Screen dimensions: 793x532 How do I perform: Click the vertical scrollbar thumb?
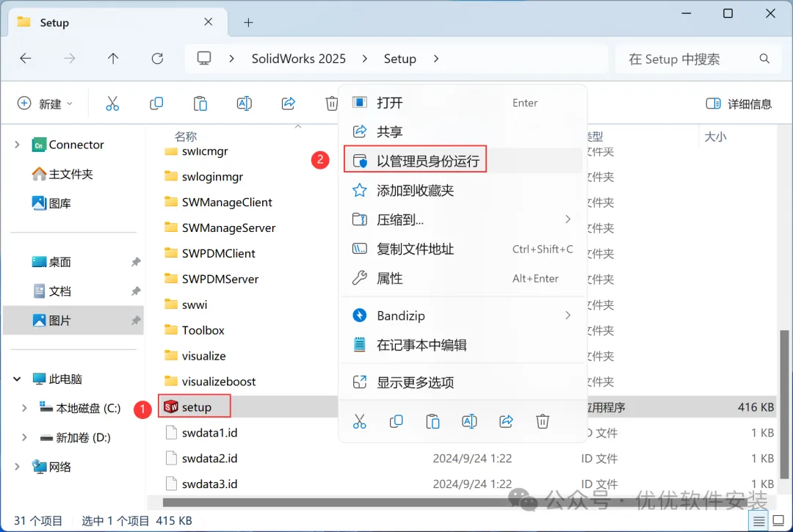(784, 404)
